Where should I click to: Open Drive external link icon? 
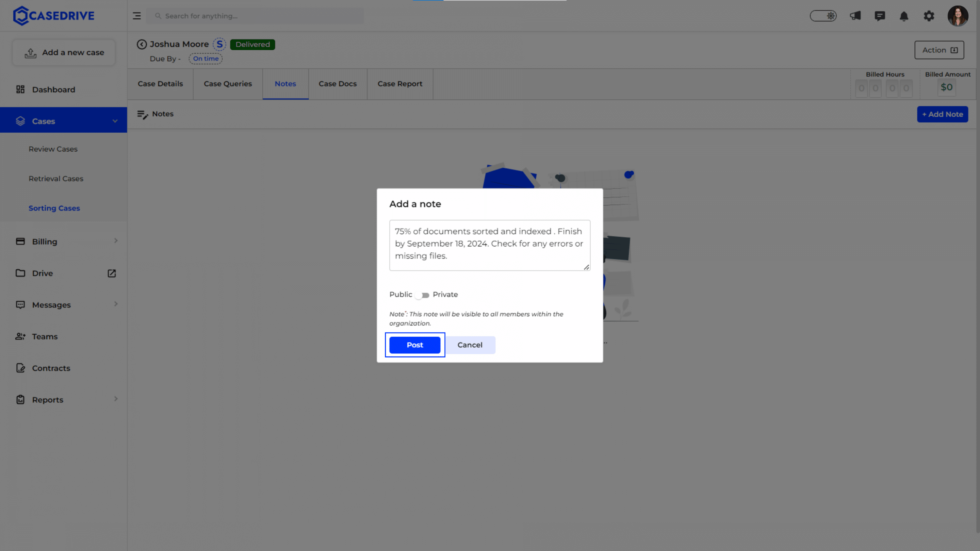tap(112, 273)
